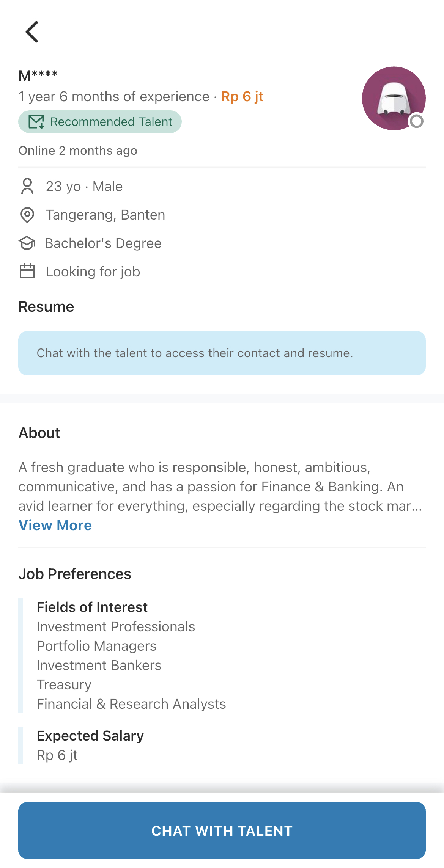The width and height of the screenshot is (444, 868).
Task: Select Investment Professionals field of interest
Action: [x=116, y=627]
